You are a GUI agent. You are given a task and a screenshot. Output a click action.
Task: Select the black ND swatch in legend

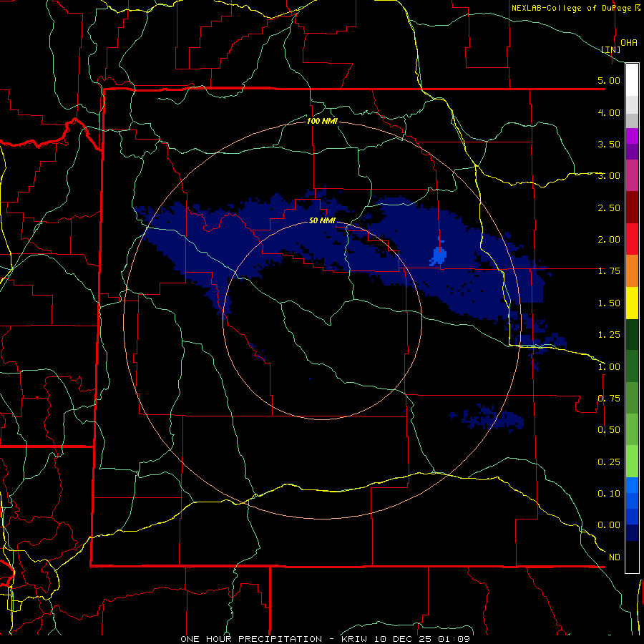(x=632, y=557)
